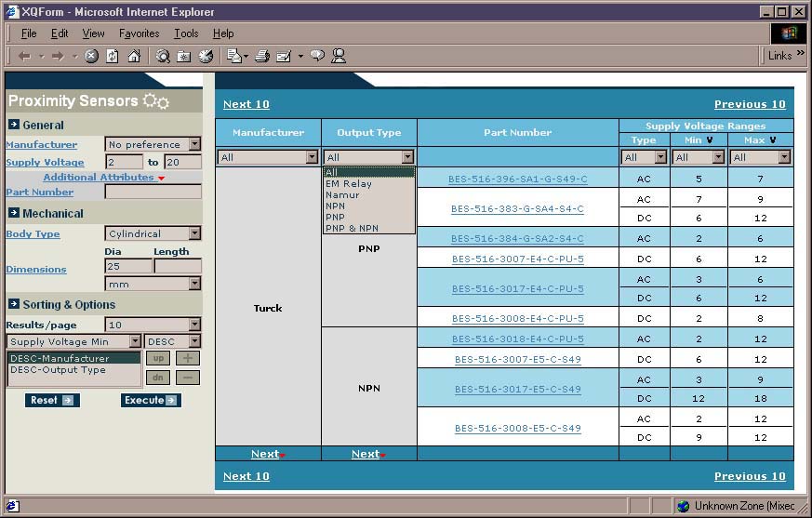This screenshot has width=812, height=518.
Task: Select 'DESC-Output Type' in sort list
Action: [x=74, y=369]
